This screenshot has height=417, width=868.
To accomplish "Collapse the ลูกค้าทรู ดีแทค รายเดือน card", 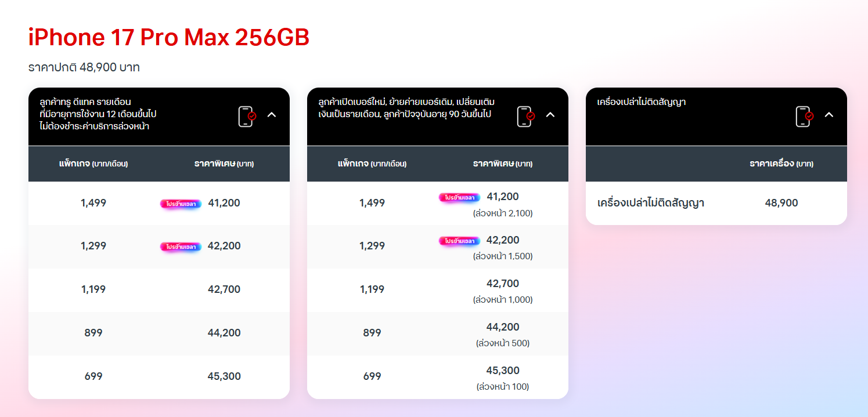I will (271, 115).
